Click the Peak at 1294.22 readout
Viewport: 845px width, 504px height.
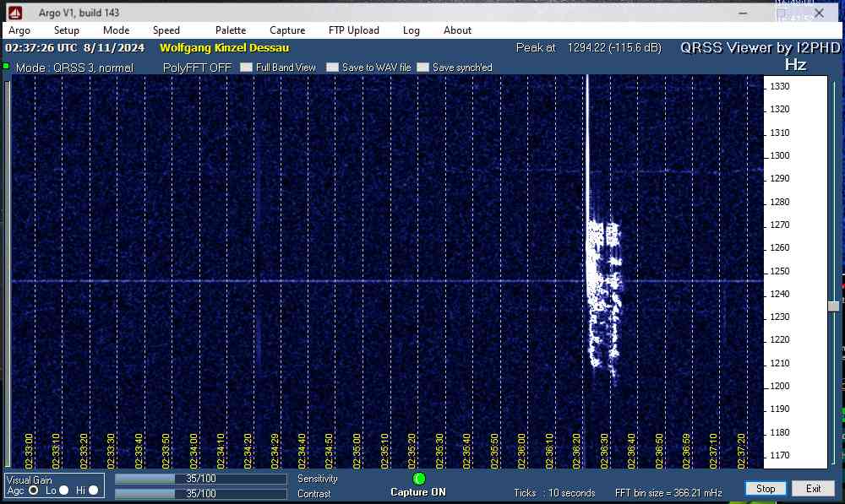tap(588, 47)
